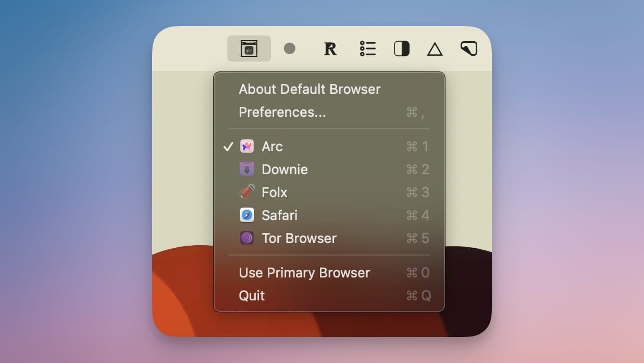Click Use Primary Browser

[304, 272]
